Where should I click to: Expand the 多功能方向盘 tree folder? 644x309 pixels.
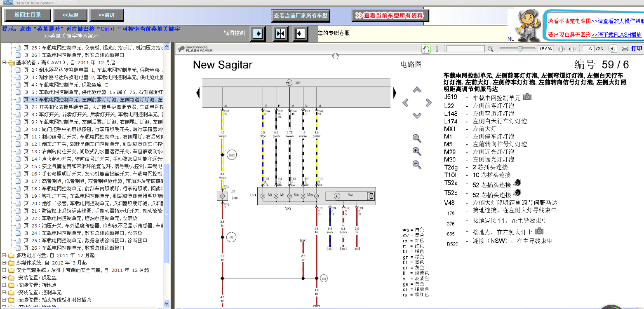pyautogui.click(x=4, y=255)
